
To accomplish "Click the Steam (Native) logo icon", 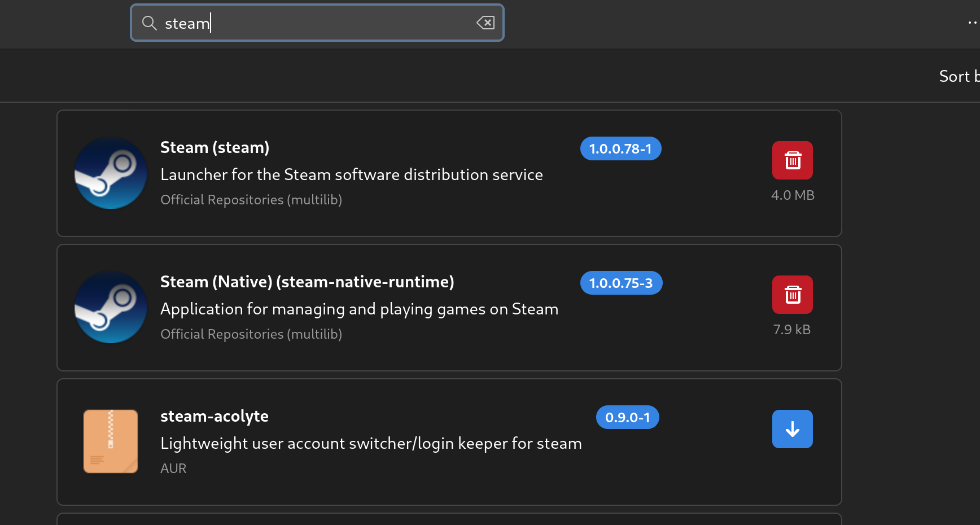I will 111,308.
